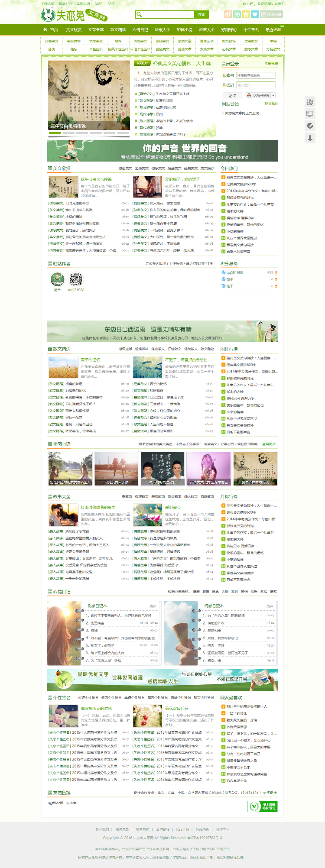Click the star favorites icon in header
325x868 pixels.
click(x=246, y=14)
